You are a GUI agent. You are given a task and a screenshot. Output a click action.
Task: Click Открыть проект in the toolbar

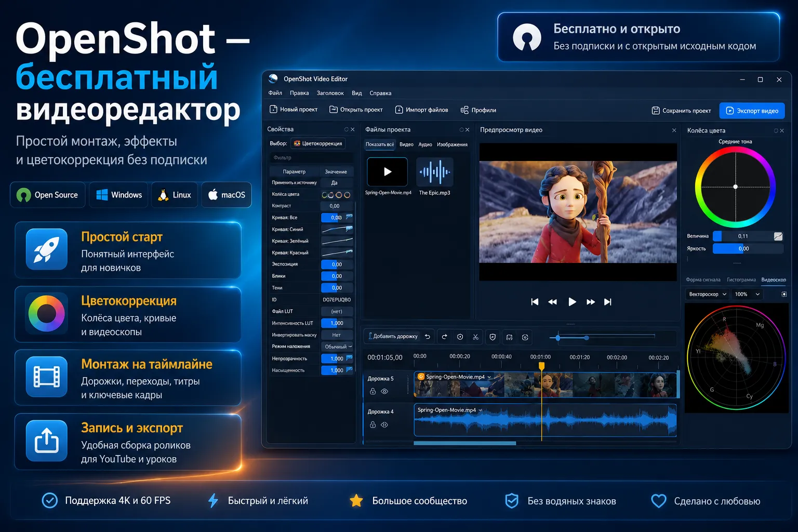[x=356, y=110]
